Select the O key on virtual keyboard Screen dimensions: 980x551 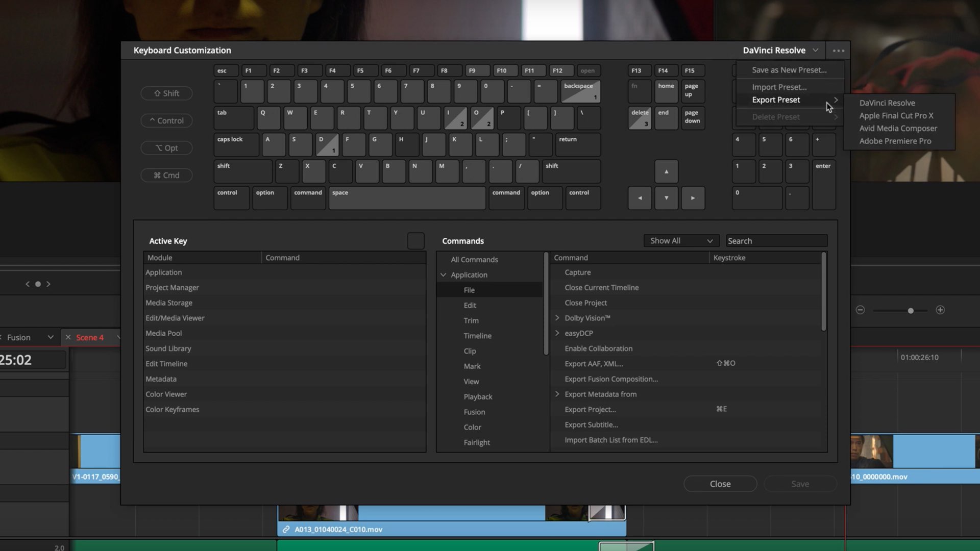(482, 118)
